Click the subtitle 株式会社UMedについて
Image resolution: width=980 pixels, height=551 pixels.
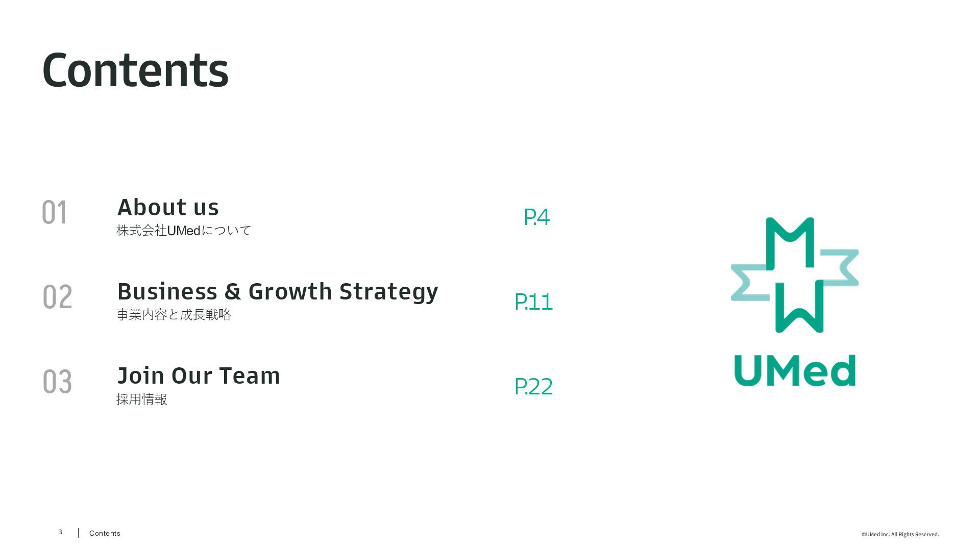(x=184, y=231)
